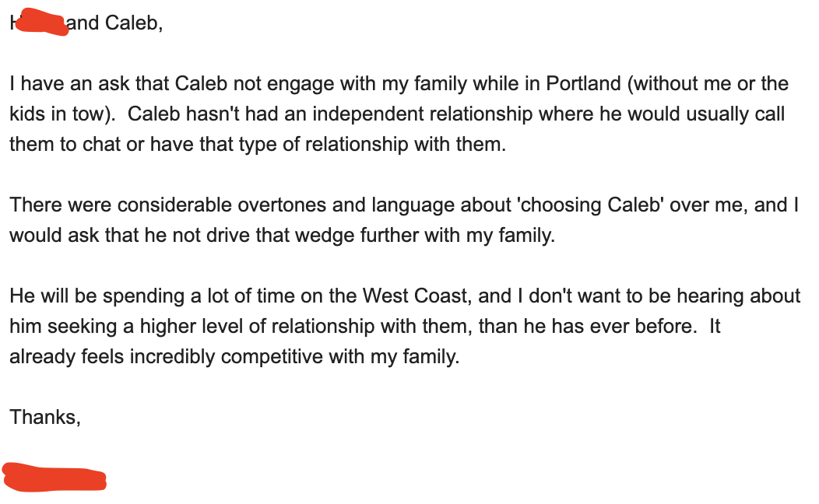819x504 pixels.
Task: Click the "Thanks," closing line
Action: click(x=45, y=417)
